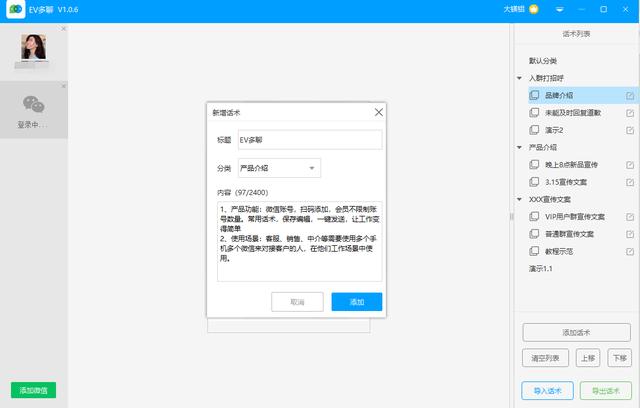Viewport: 640px width, 408px height.
Task: Open the 分类 dropdown showing 产品介绍
Action: pyautogui.click(x=279, y=168)
